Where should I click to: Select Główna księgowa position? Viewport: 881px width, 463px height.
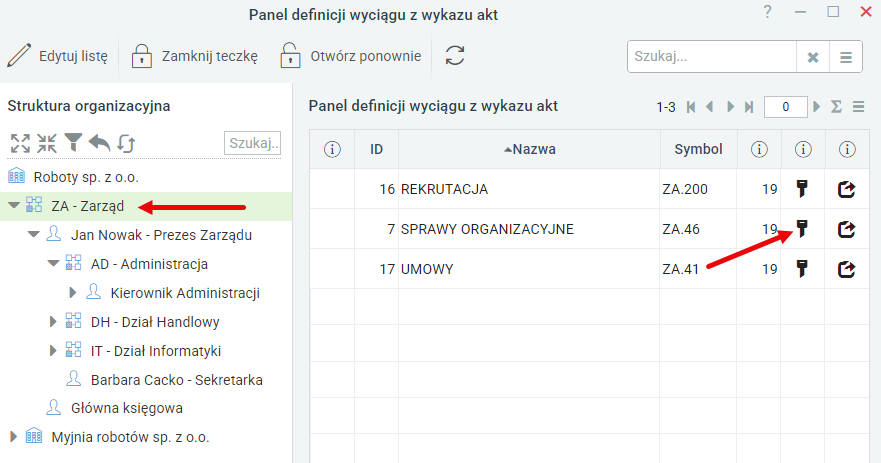(126, 408)
